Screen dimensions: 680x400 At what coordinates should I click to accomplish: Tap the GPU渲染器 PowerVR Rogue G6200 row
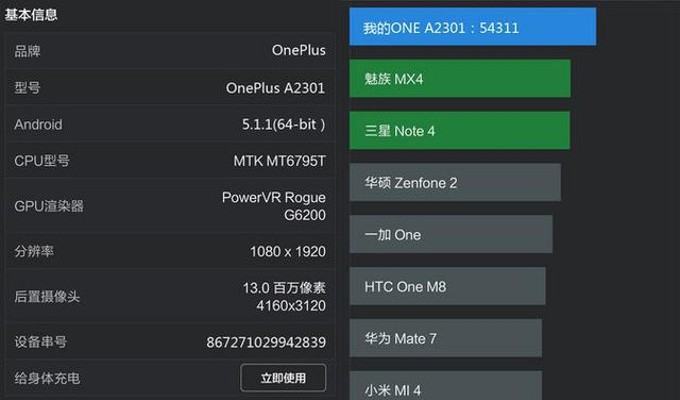169,206
